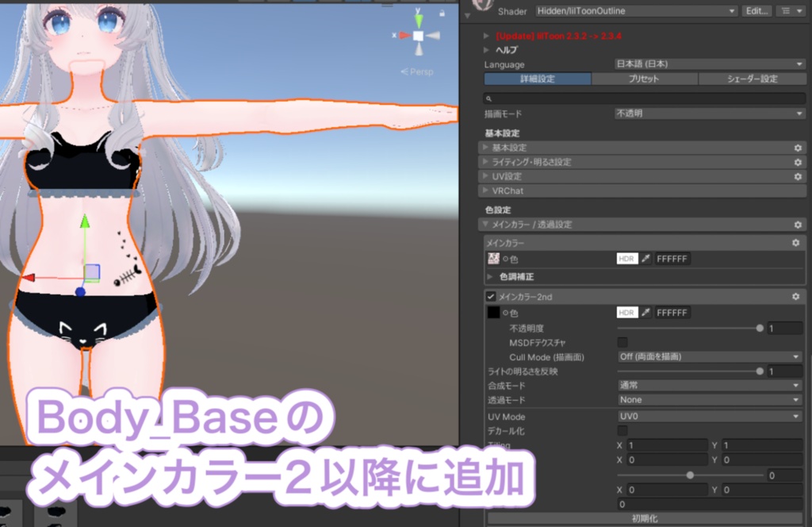Use eyedropper for メインカラー2nd color

pos(645,313)
